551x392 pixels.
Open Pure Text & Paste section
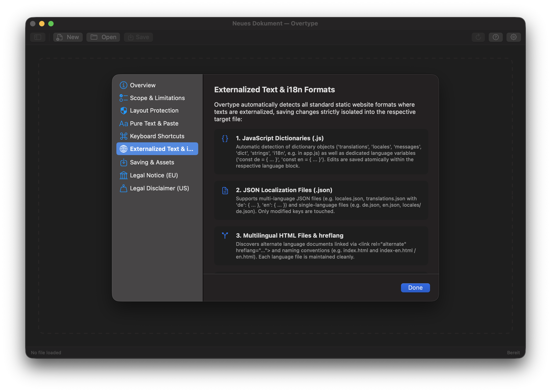[x=157, y=124]
